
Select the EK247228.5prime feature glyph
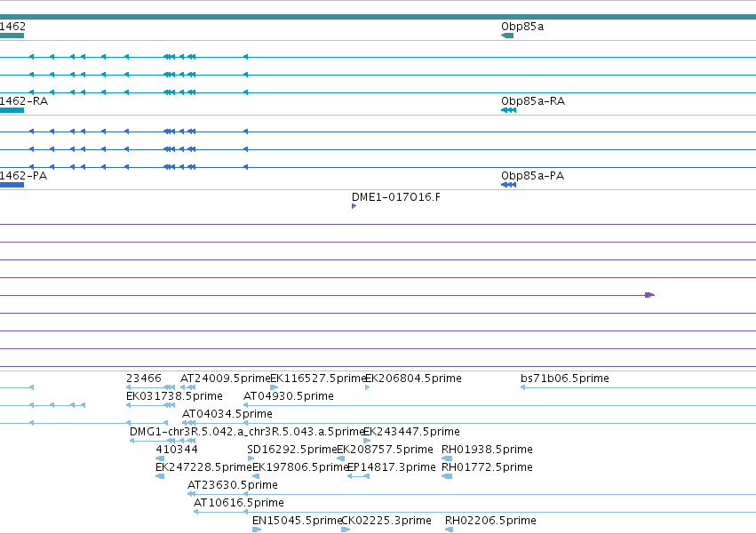click(160, 476)
